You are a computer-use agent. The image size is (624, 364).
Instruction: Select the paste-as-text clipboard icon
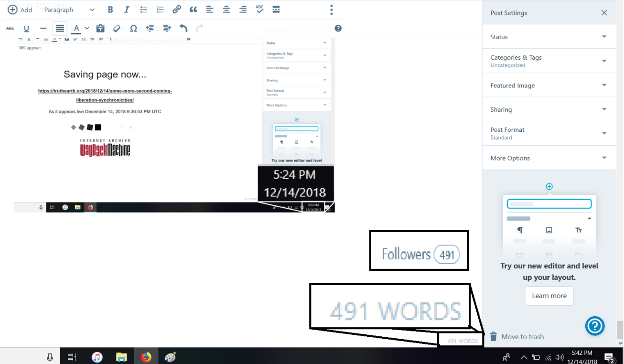[x=100, y=28]
